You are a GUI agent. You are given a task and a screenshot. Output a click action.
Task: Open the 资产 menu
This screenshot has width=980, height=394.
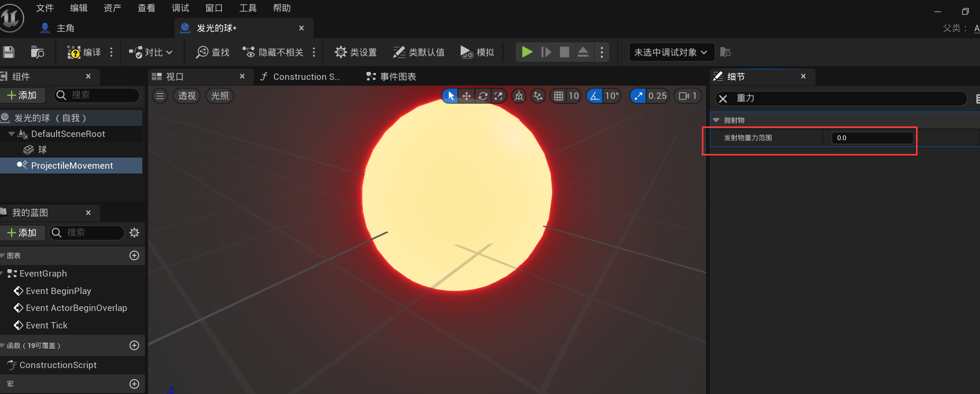point(113,8)
